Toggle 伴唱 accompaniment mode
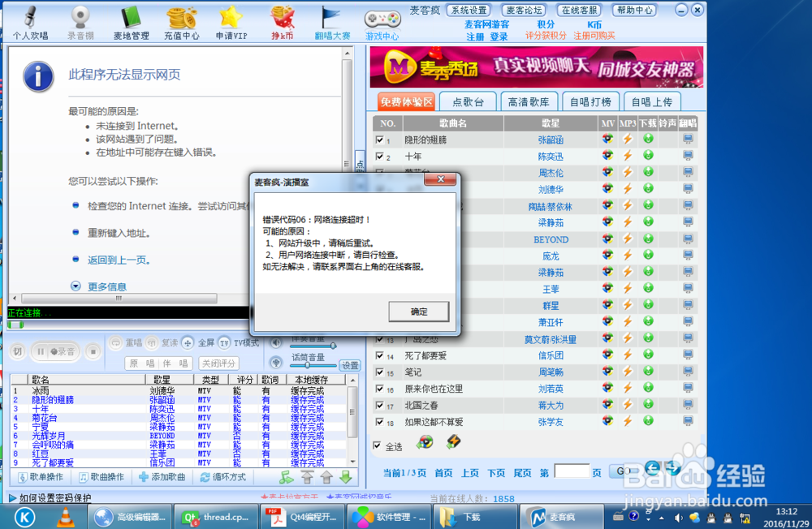 (175, 363)
